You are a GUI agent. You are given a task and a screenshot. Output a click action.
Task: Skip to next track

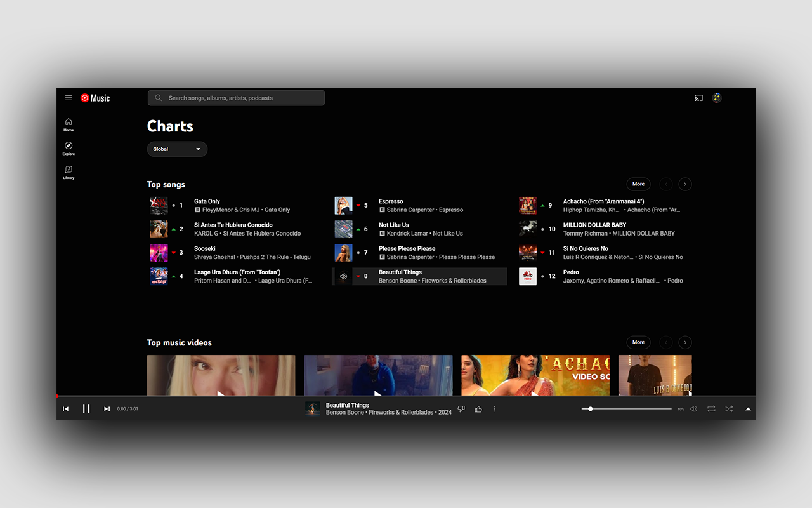tap(107, 409)
